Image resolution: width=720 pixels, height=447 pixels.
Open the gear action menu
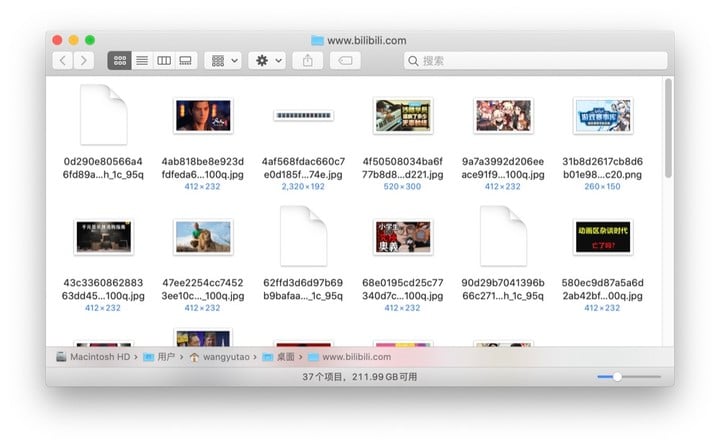click(x=268, y=61)
